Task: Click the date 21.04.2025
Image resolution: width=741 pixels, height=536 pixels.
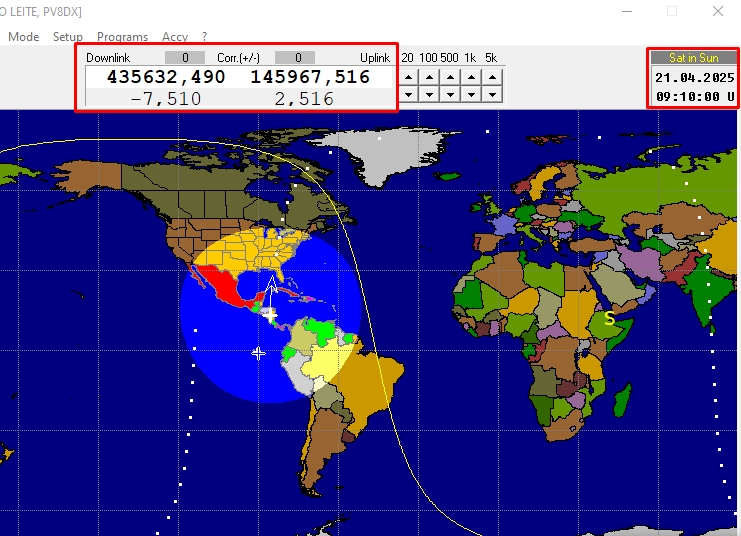Action: 694,78
